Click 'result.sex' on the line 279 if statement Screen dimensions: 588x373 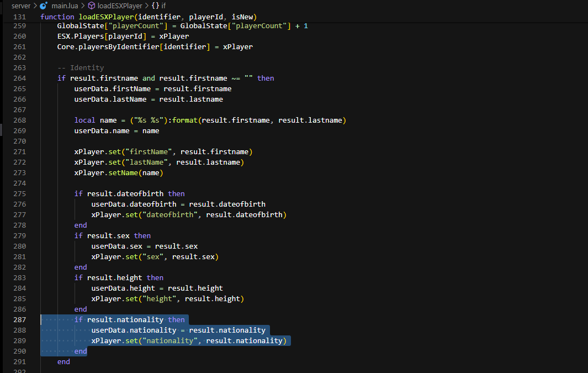pos(108,235)
